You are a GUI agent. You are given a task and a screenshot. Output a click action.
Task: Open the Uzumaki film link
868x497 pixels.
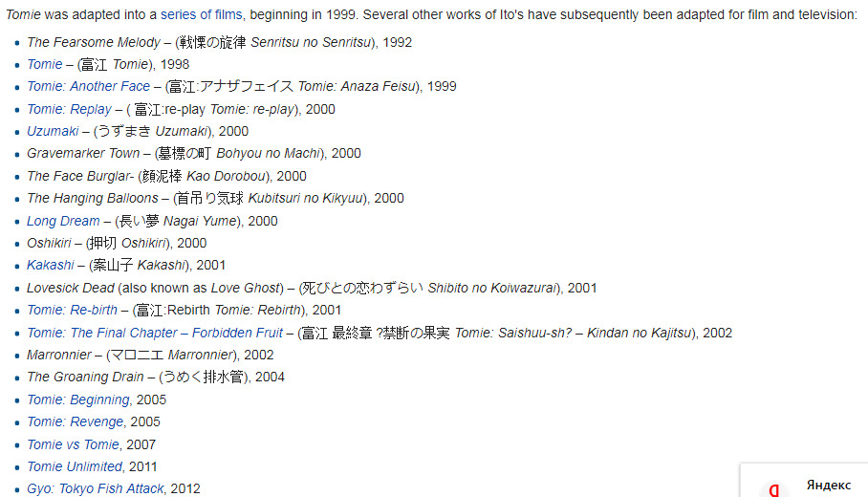click(x=53, y=131)
